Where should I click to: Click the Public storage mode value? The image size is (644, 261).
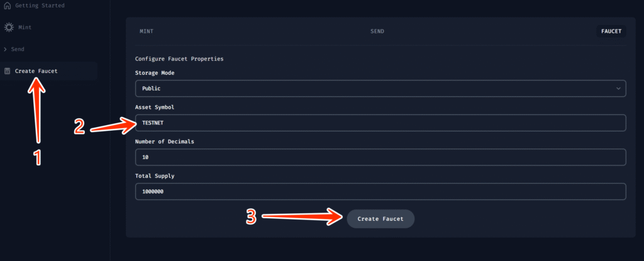click(151, 89)
